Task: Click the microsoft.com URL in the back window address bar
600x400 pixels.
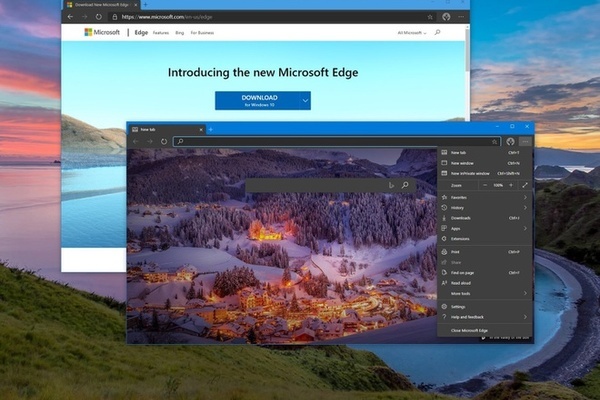Action: tap(167, 17)
